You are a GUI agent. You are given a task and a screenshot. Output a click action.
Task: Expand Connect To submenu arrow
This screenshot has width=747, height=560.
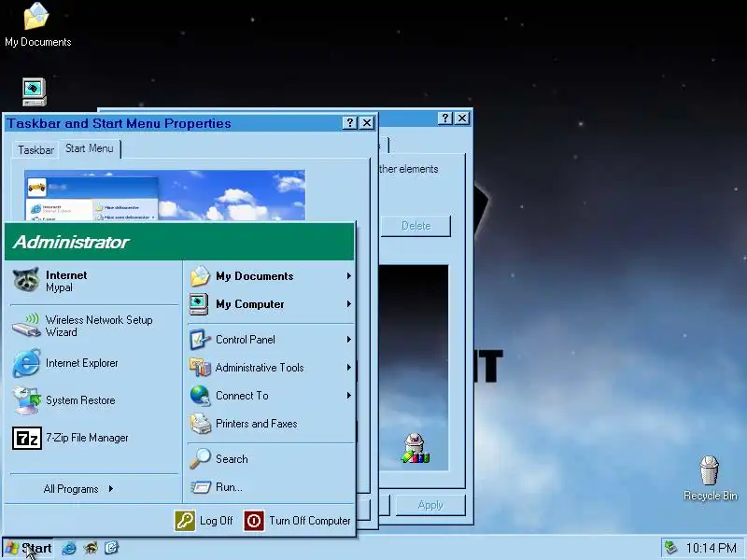tap(348, 396)
